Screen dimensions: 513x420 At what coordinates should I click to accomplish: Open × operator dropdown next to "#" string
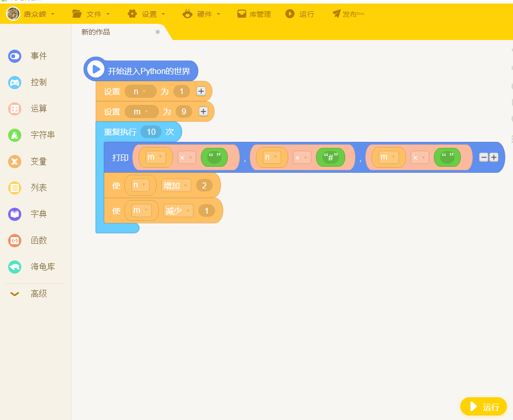[x=302, y=158]
